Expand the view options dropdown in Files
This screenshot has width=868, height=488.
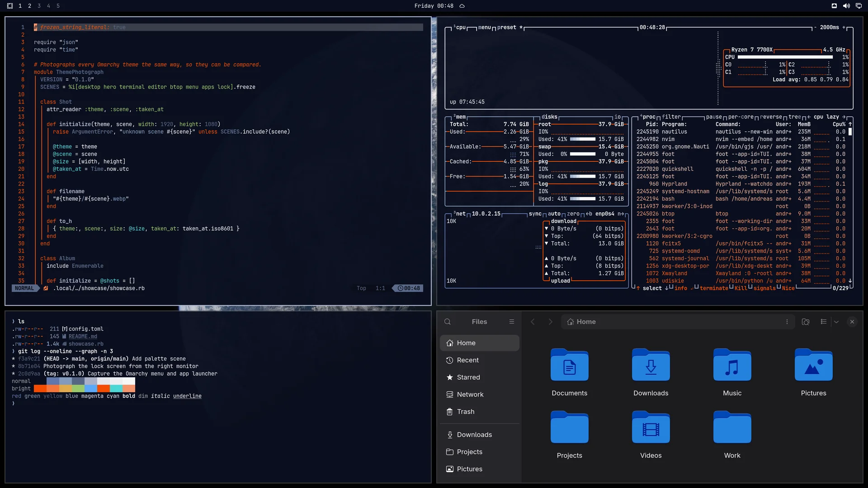(x=836, y=322)
